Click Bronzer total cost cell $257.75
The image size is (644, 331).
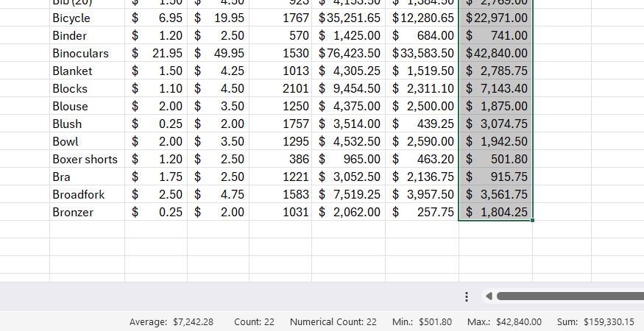[x=422, y=213]
